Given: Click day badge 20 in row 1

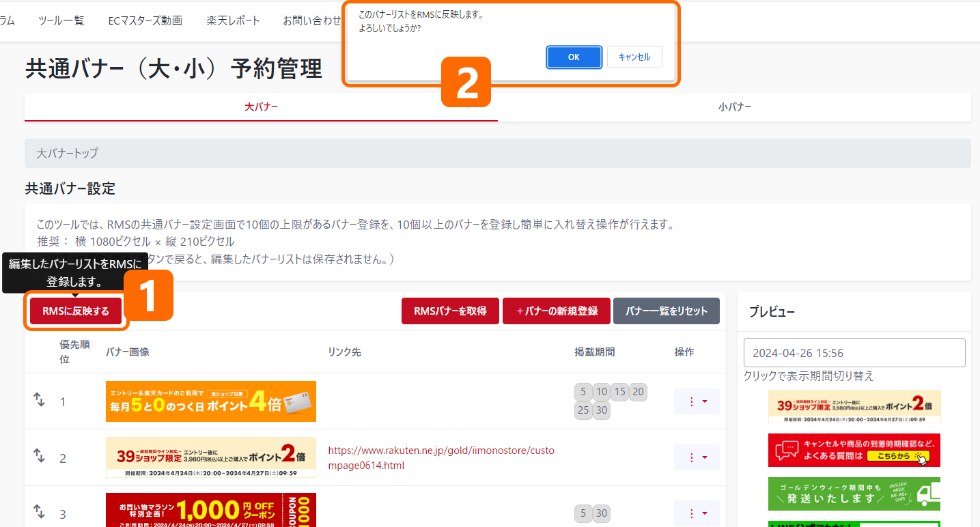Looking at the screenshot, I should click(638, 392).
